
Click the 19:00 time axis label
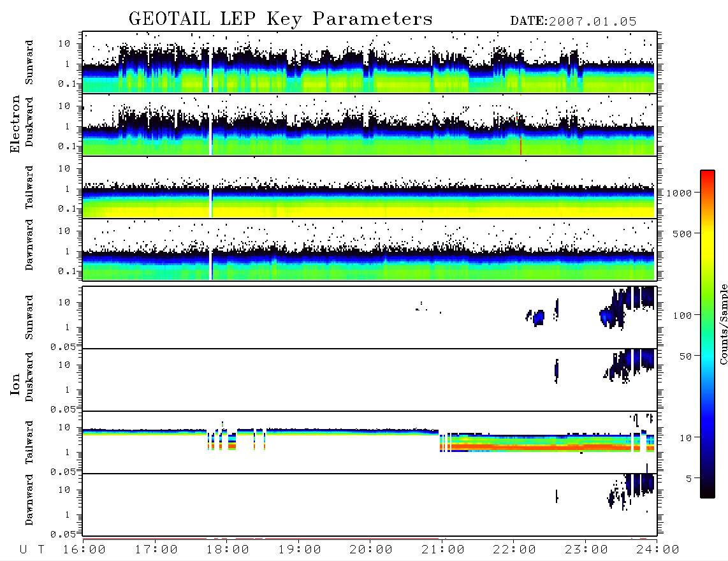[300, 550]
